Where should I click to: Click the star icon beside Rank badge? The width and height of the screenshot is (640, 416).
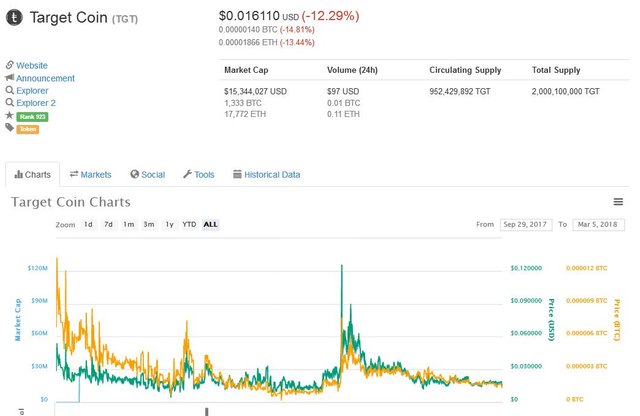tap(9, 115)
